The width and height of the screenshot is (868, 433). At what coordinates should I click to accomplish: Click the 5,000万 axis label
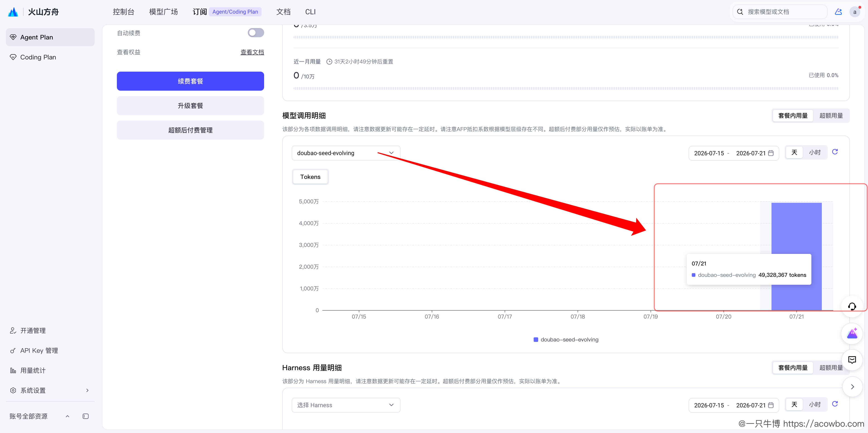(x=308, y=201)
